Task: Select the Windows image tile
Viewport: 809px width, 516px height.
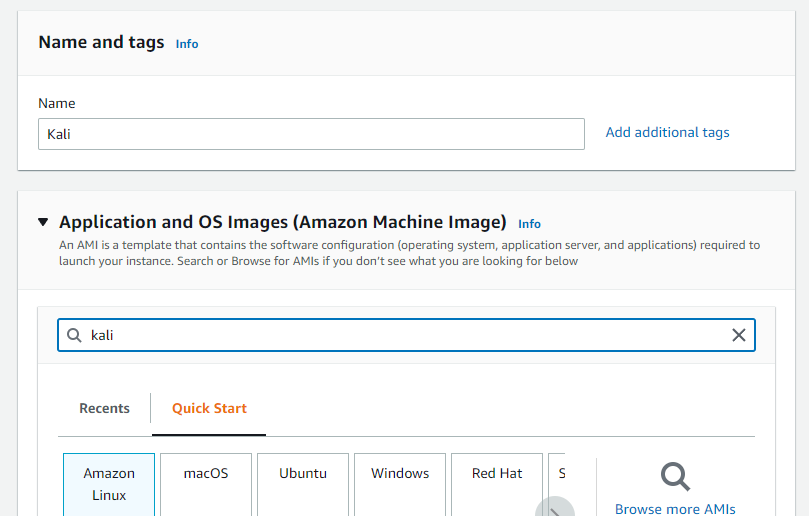Action: (400, 484)
